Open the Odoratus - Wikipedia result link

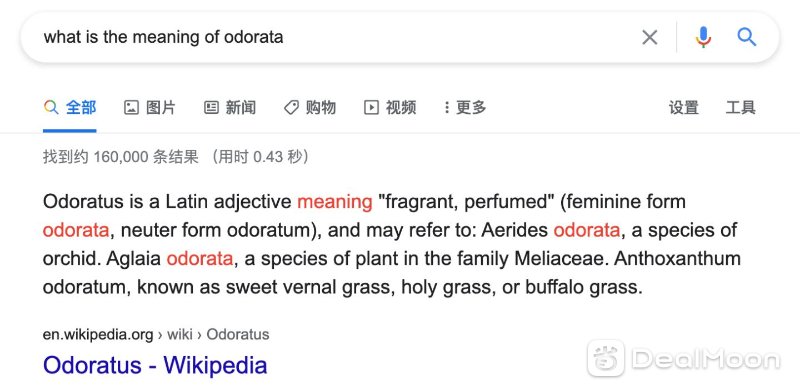pos(155,365)
